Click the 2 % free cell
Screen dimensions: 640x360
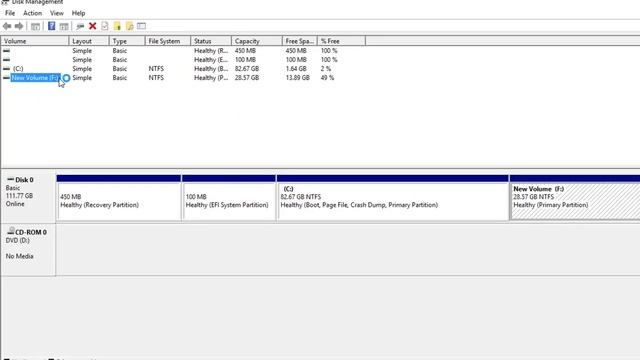pyautogui.click(x=326, y=69)
